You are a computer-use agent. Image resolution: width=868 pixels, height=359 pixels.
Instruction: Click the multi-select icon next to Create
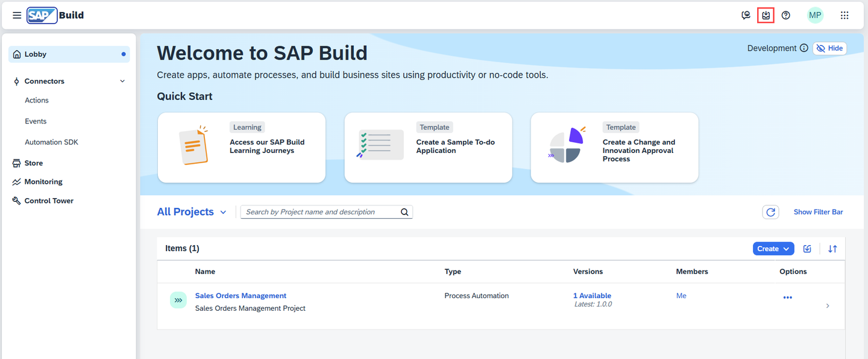[x=808, y=249]
